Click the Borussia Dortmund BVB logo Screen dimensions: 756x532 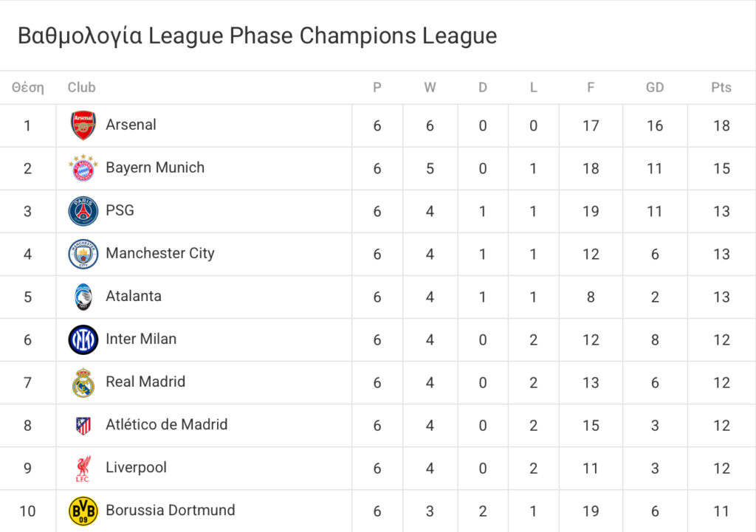[x=83, y=511]
